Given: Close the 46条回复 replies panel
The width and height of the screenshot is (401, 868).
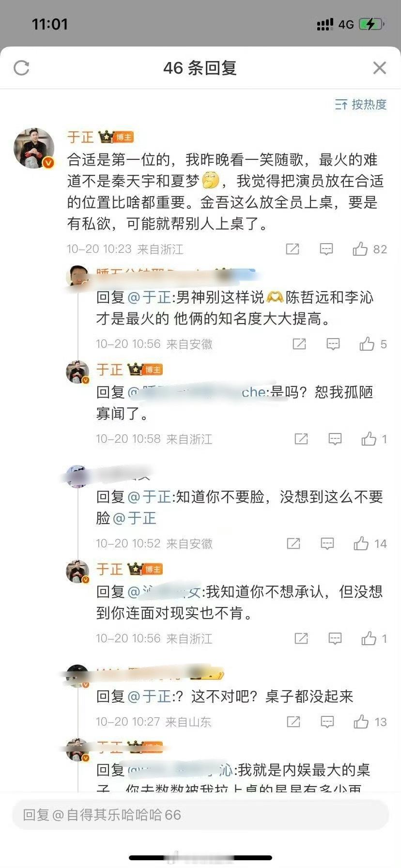Looking at the screenshot, I should pos(380,68).
